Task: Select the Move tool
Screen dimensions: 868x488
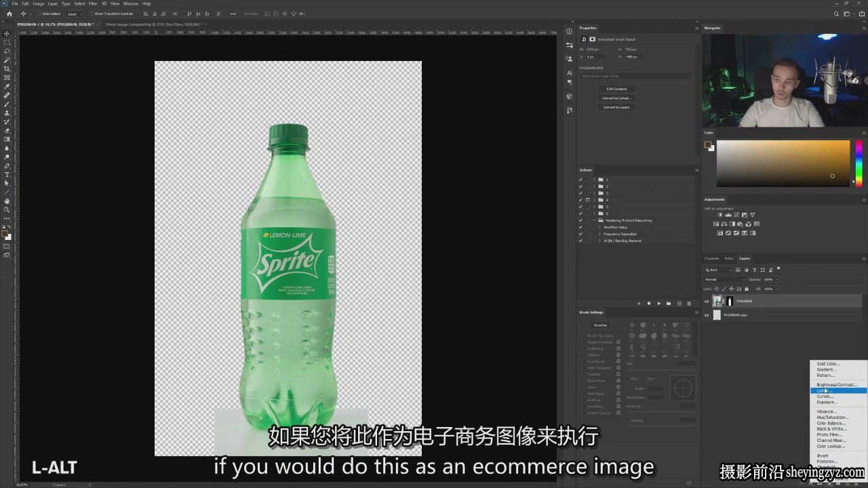Action: pos(7,33)
